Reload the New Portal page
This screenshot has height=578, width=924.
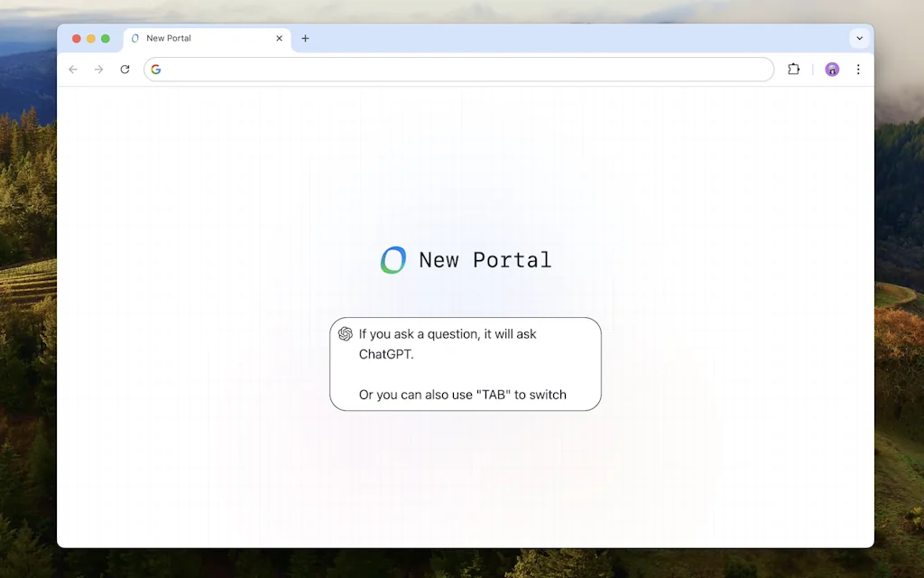[x=125, y=69]
